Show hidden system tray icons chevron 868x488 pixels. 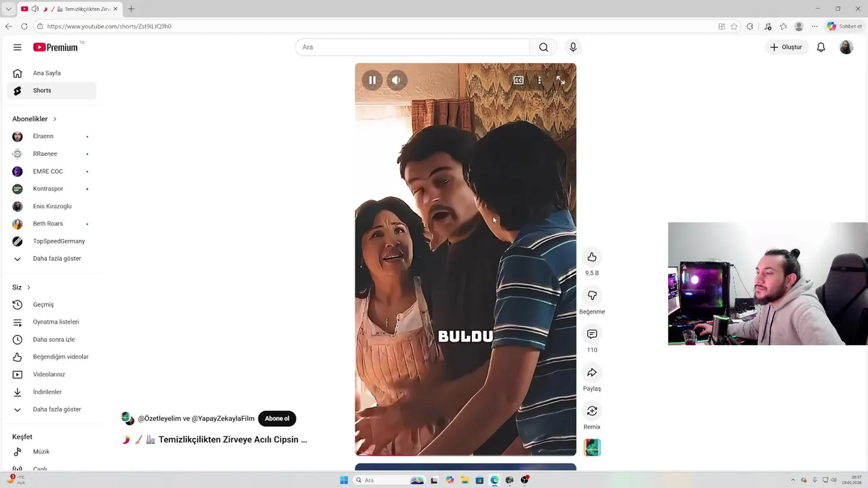click(x=793, y=480)
